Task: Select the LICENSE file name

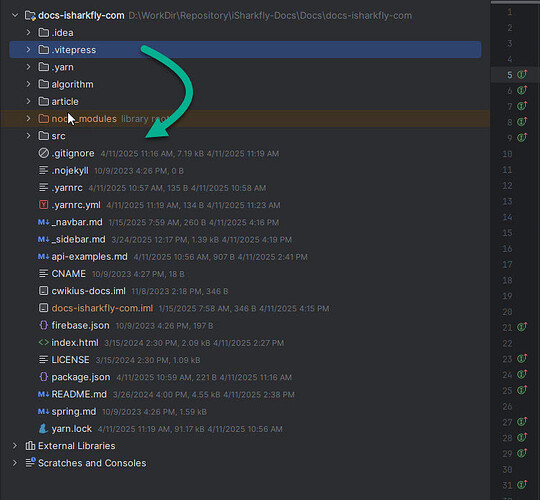Action: [x=70, y=360]
